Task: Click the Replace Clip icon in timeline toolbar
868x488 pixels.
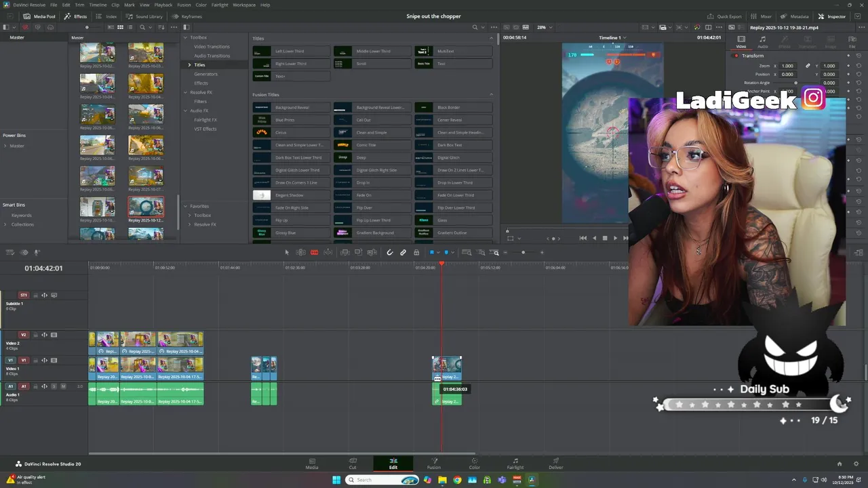Action: (x=372, y=252)
